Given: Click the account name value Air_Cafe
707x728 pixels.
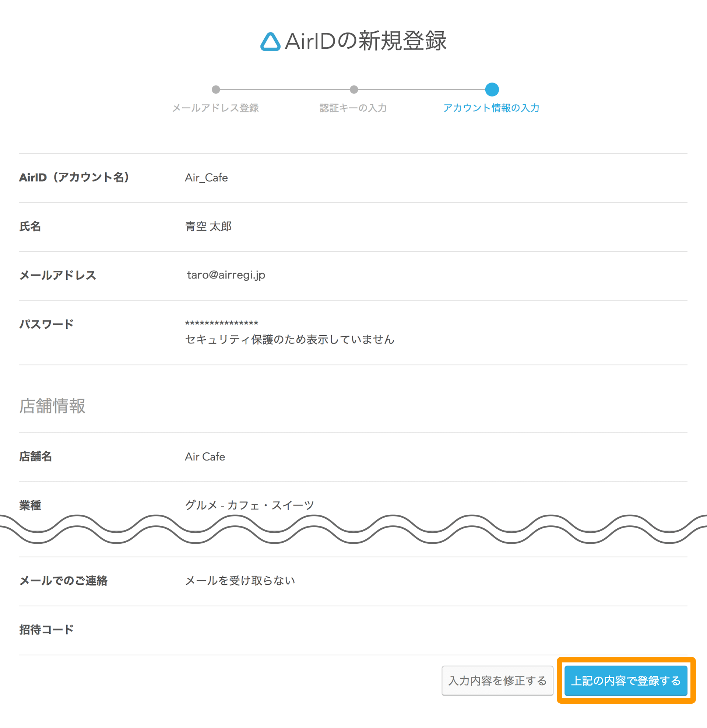Looking at the screenshot, I should (207, 178).
